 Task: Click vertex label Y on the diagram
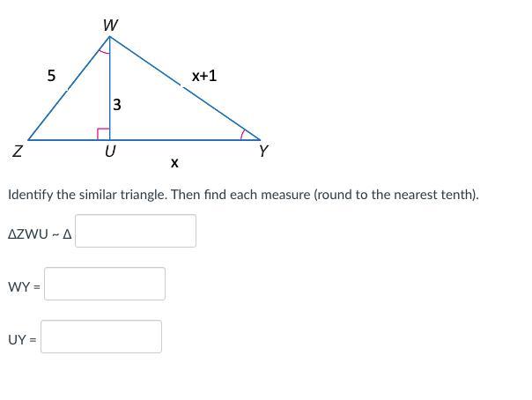coord(263,151)
